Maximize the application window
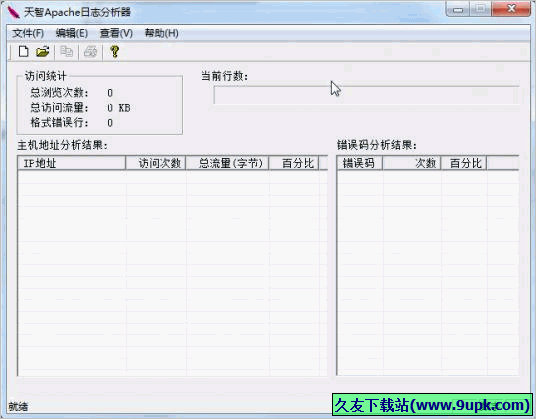 [480, 9]
